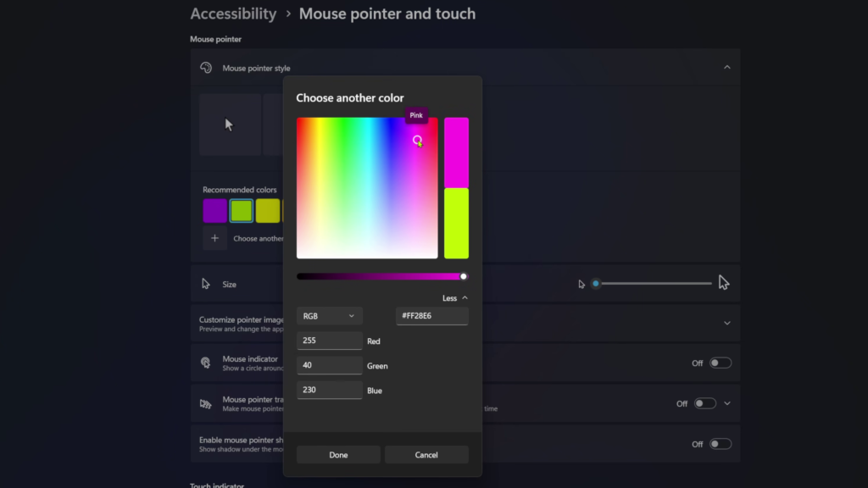Confirm the color with Done
Viewport: 868px width, 488px height.
337,454
